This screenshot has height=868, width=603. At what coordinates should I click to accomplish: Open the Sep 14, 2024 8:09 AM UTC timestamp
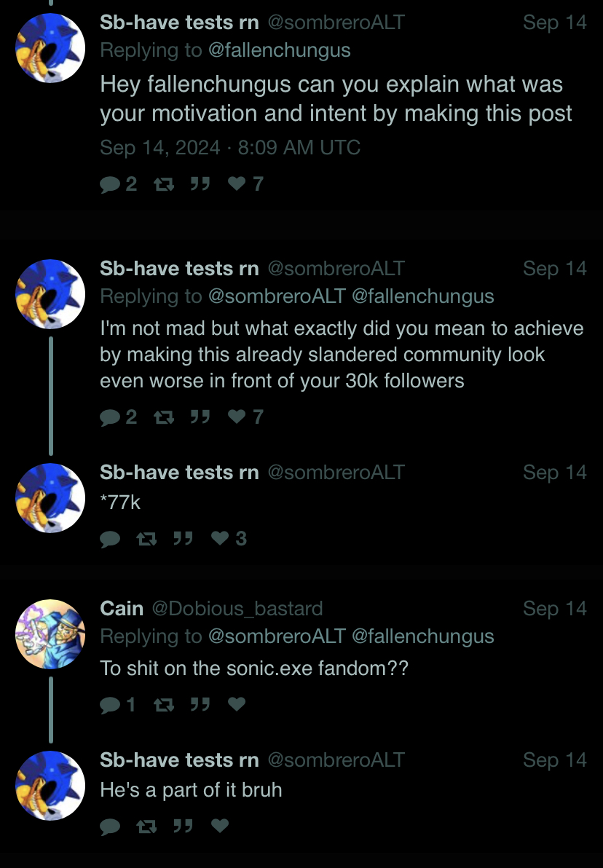click(230, 148)
